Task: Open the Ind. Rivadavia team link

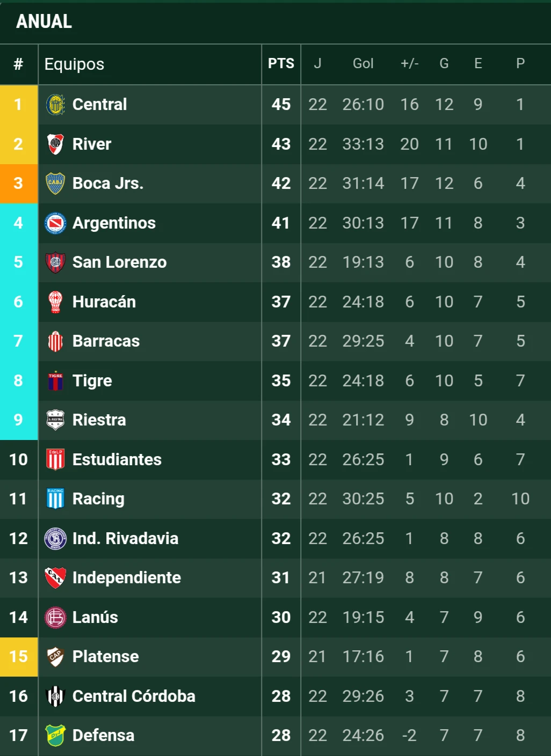Action: tap(125, 539)
